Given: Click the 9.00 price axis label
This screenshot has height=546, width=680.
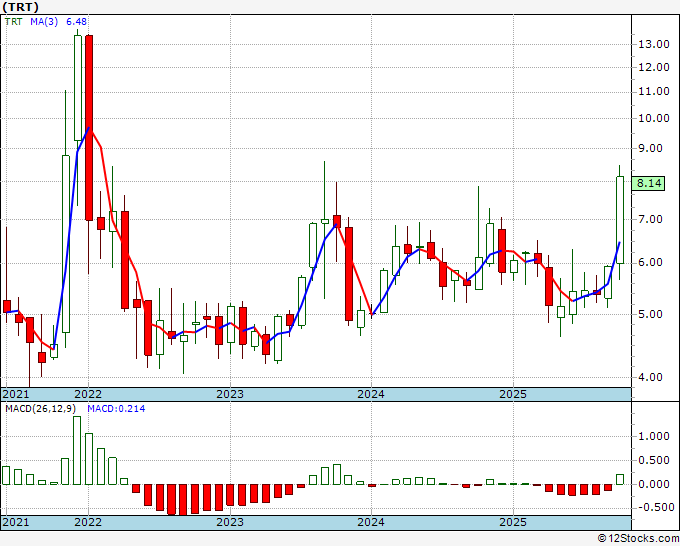Looking at the screenshot, I should (x=651, y=148).
